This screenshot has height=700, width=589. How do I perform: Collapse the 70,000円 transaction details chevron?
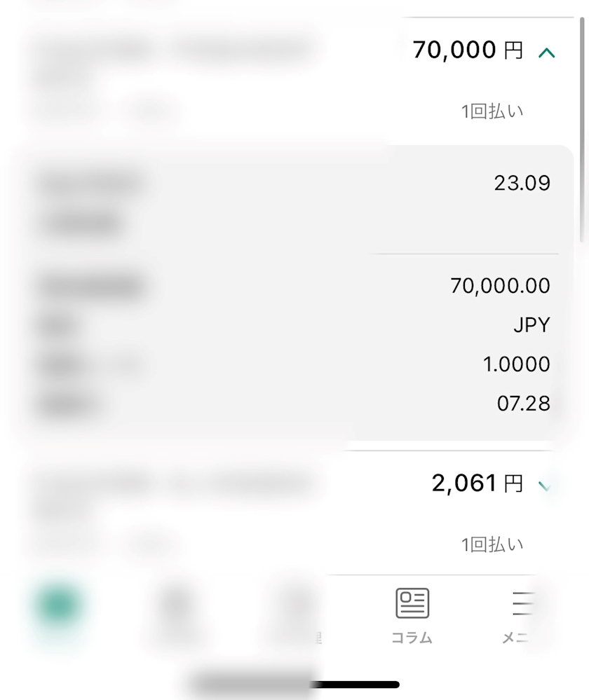click(547, 52)
